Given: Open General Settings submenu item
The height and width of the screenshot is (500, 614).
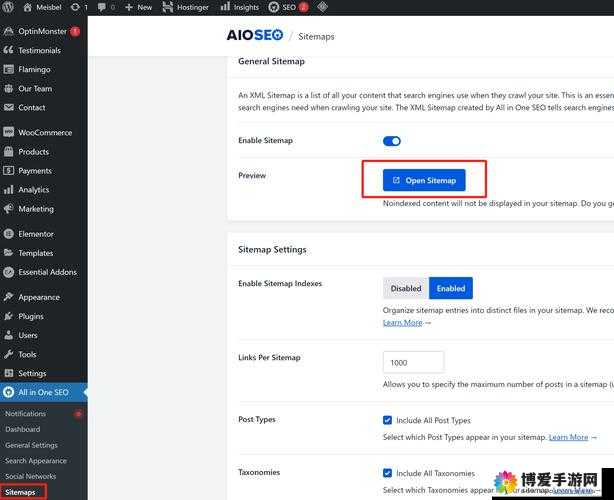Looking at the screenshot, I should 31,445.
